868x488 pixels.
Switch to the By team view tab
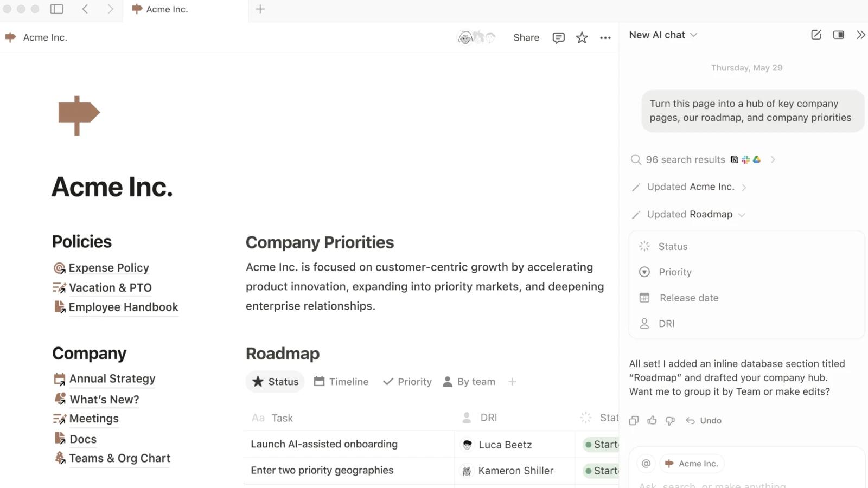click(x=469, y=382)
